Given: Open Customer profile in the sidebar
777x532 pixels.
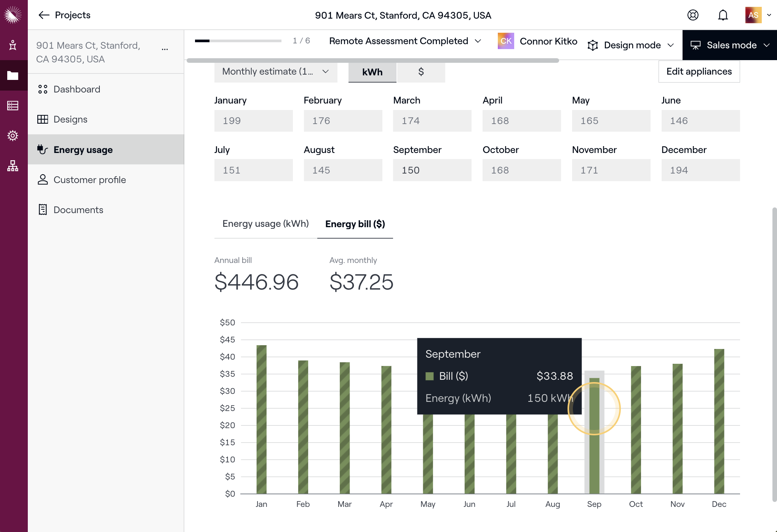Looking at the screenshot, I should coord(90,180).
